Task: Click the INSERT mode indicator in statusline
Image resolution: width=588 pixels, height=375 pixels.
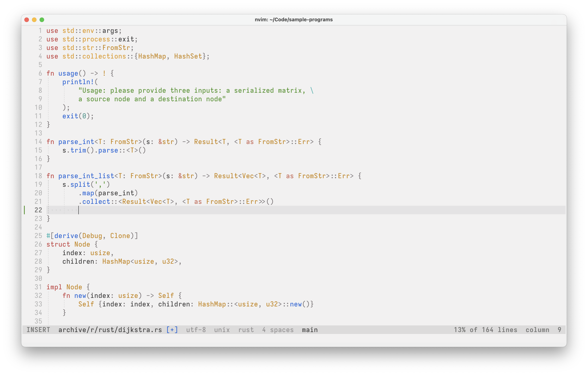Action: tap(38, 330)
